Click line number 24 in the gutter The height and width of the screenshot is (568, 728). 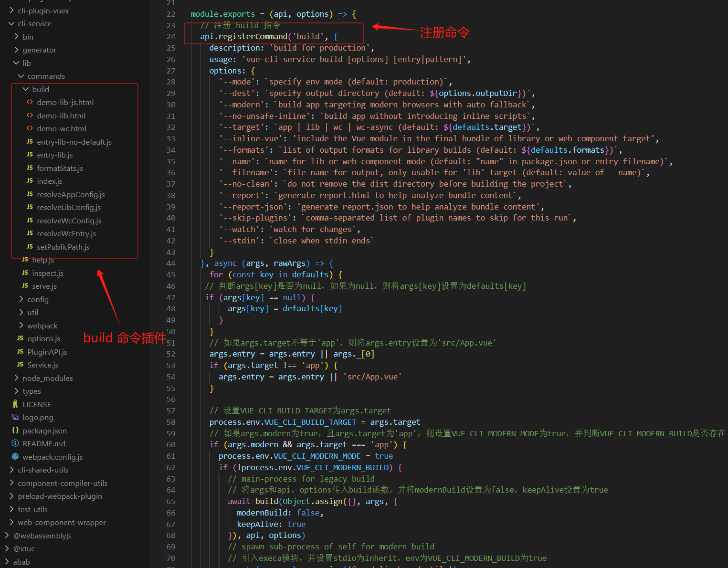point(171,36)
